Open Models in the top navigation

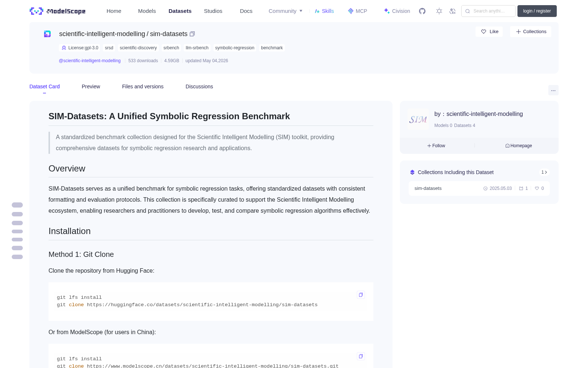(147, 11)
